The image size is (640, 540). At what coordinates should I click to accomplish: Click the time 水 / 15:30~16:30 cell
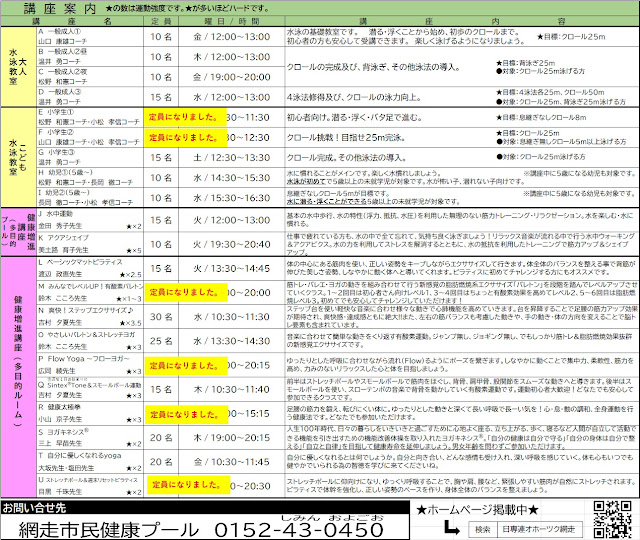click(232, 198)
